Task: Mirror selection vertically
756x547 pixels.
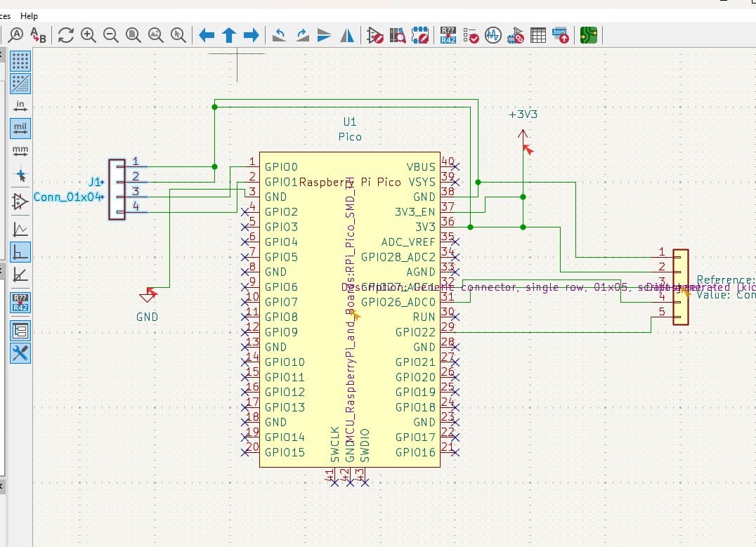Action: coord(325,35)
